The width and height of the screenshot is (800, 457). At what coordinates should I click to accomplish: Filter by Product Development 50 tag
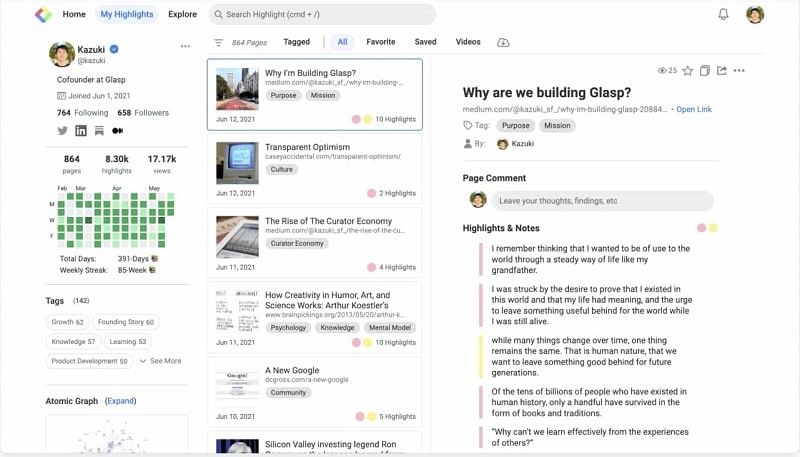[89, 361]
